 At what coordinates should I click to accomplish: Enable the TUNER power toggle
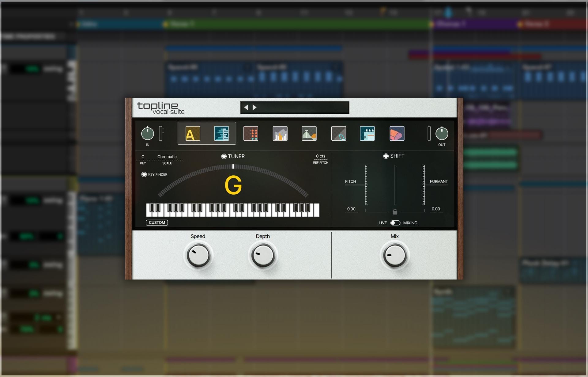click(x=224, y=156)
